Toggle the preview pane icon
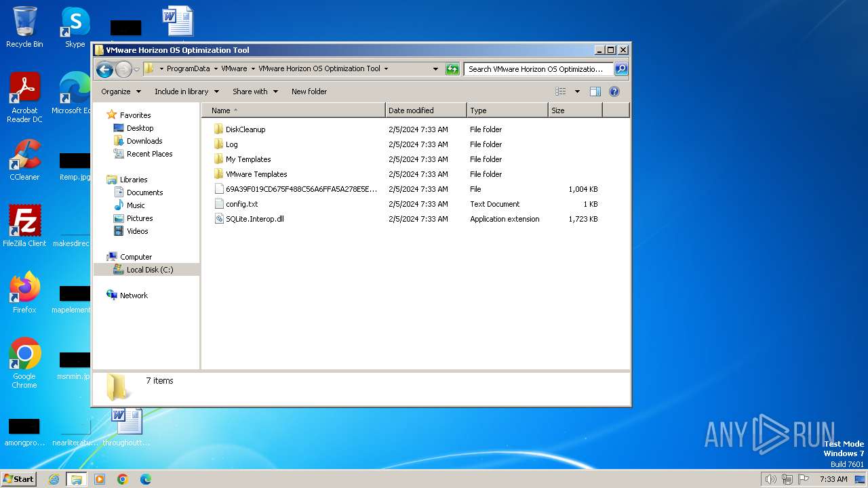The image size is (868, 488). coord(595,91)
